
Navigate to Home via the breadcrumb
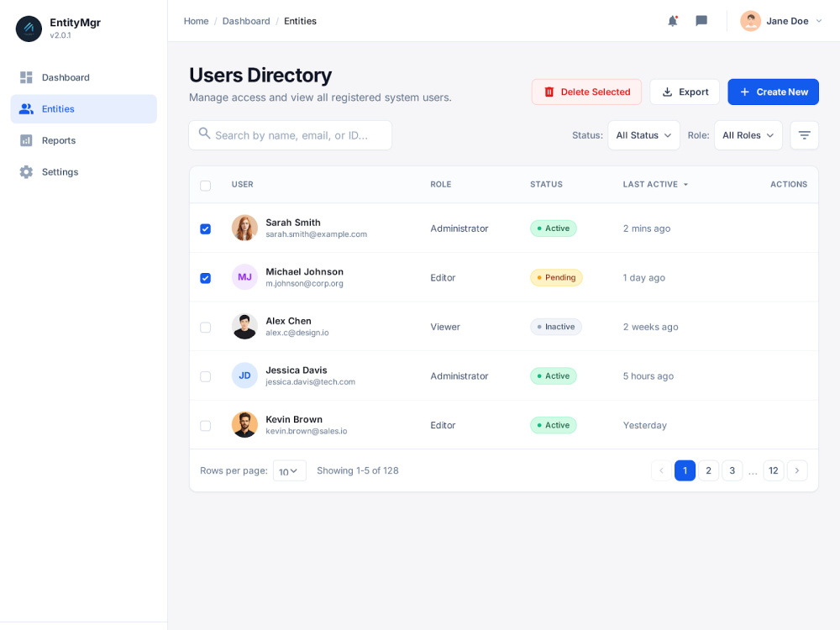tap(196, 21)
